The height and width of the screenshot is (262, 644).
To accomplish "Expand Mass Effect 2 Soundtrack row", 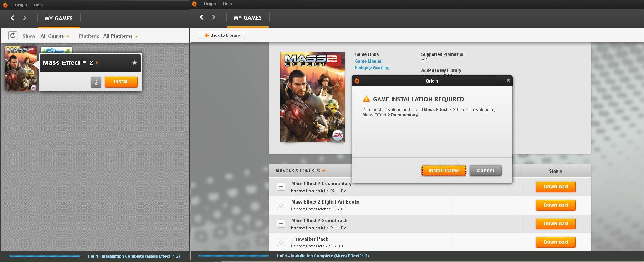I will coord(281,224).
